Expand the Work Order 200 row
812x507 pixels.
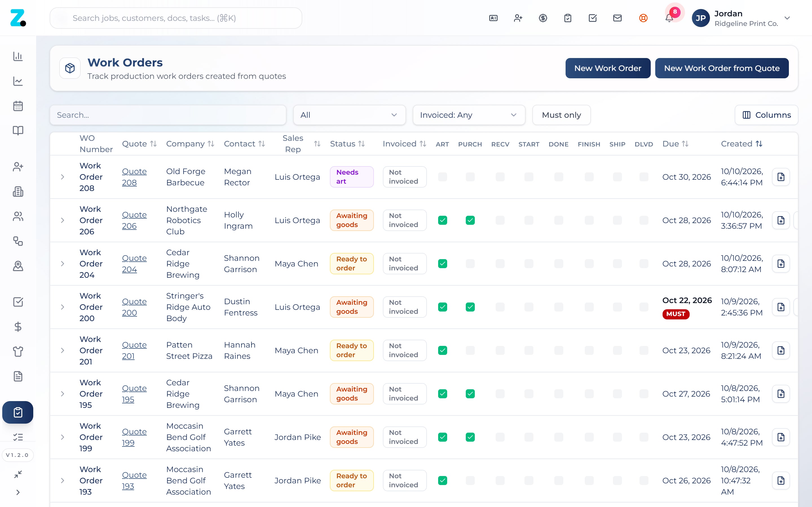[62, 307]
